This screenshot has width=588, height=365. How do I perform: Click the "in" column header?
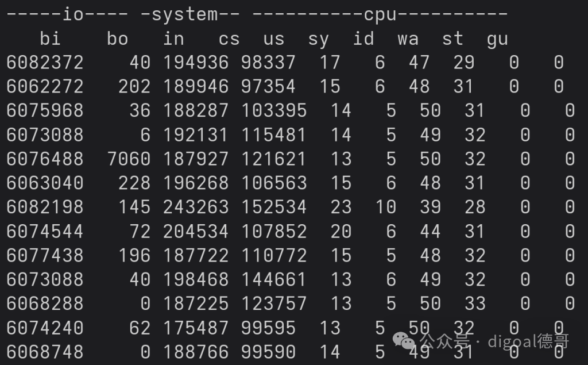point(173,39)
